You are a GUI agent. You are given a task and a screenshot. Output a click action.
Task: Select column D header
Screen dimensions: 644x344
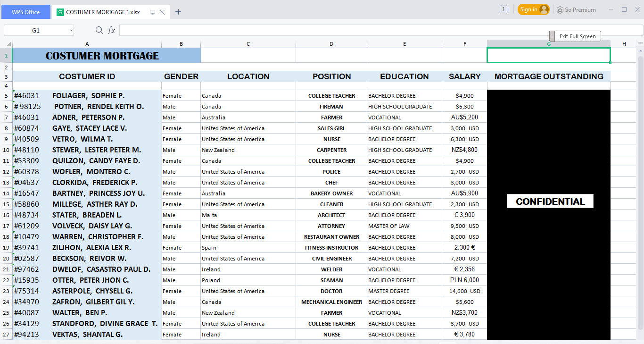[x=331, y=44]
